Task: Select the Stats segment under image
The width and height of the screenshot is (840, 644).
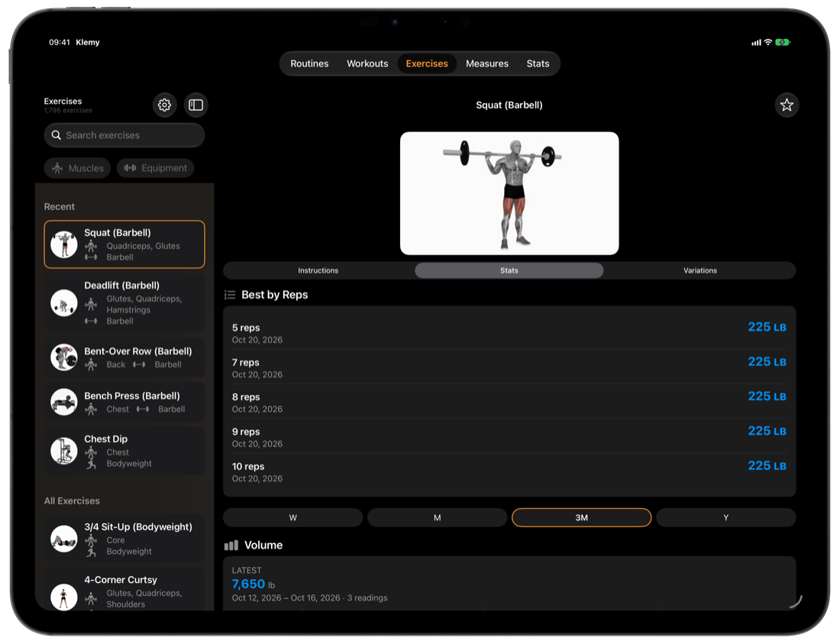Action: click(x=509, y=270)
